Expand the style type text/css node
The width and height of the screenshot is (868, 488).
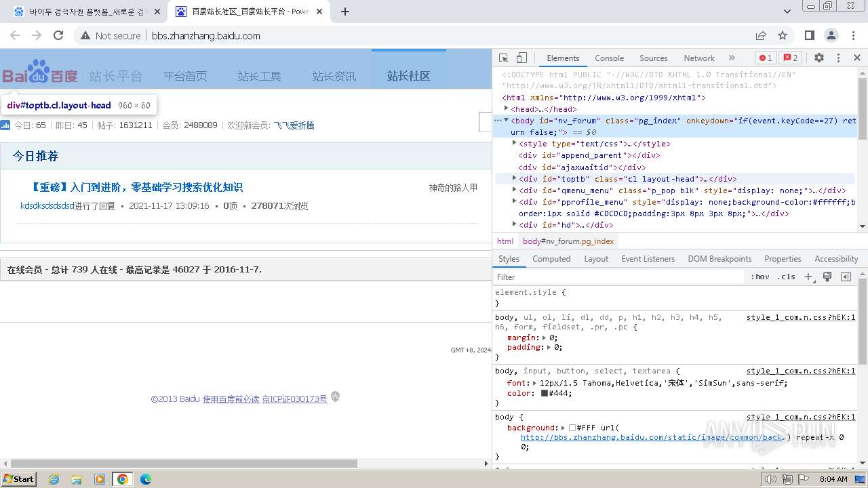tap(514, 143)
